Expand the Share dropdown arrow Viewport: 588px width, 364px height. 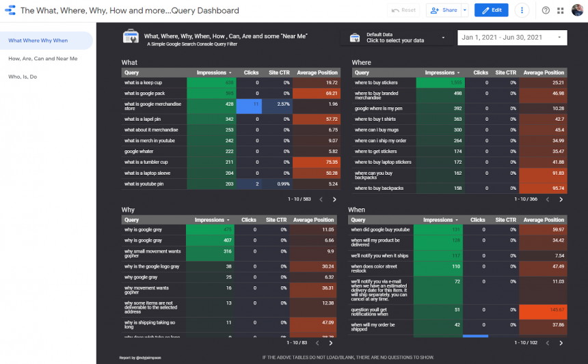click(465, 10)
